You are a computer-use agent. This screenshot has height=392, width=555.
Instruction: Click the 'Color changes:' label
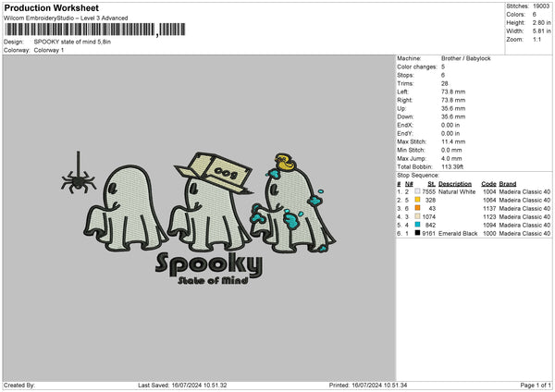tap(417, 67)
